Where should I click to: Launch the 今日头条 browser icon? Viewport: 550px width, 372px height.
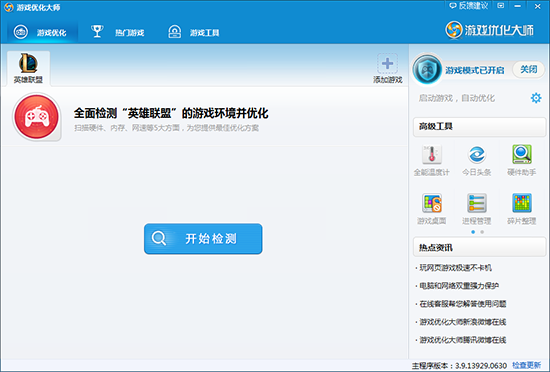(x=477, y=154)
